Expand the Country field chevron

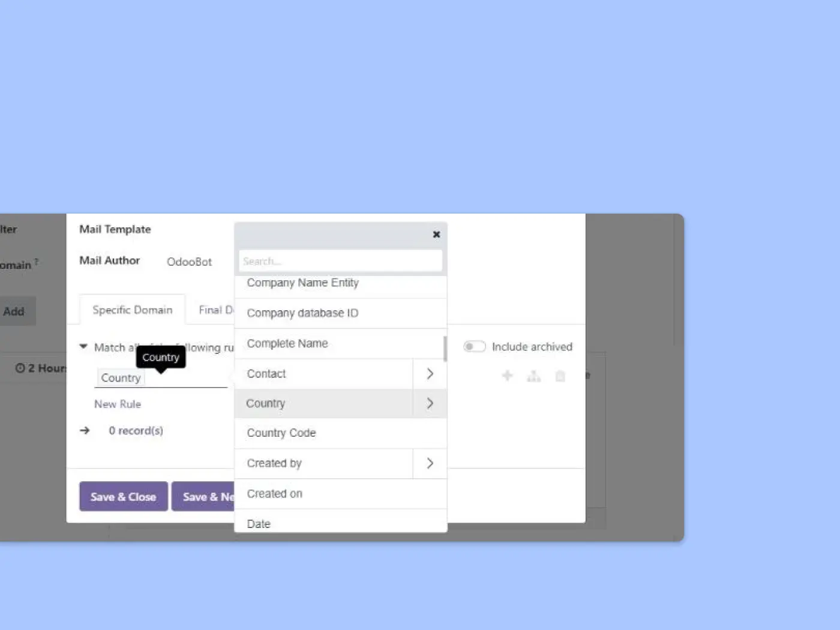coord(430,403)
